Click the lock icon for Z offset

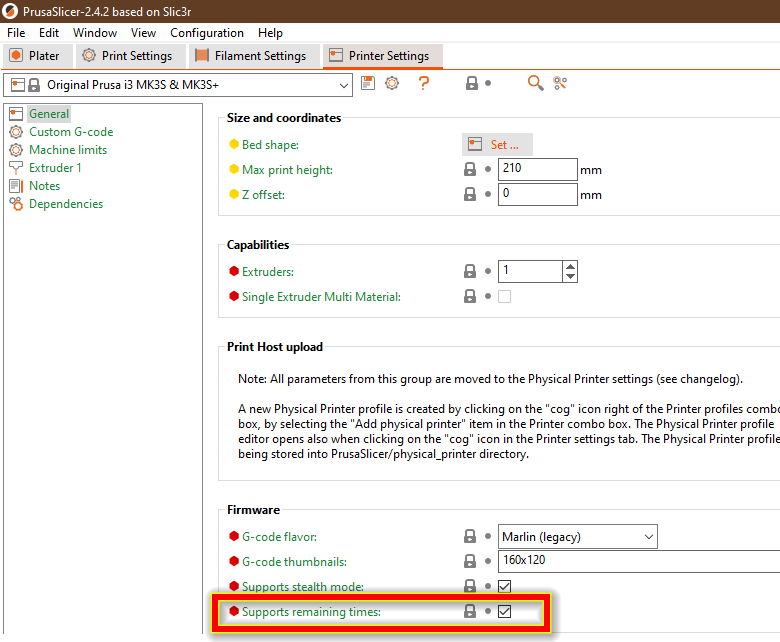[470, 194]
